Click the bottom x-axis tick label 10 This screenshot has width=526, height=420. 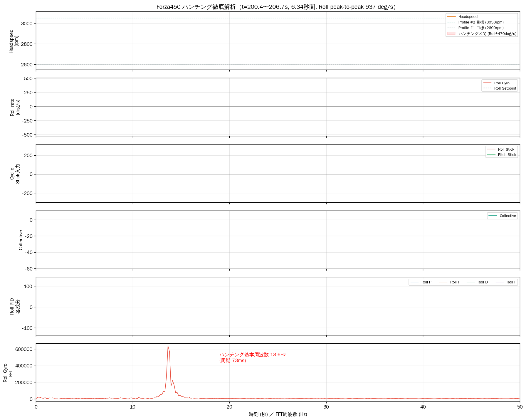(133, 407)
